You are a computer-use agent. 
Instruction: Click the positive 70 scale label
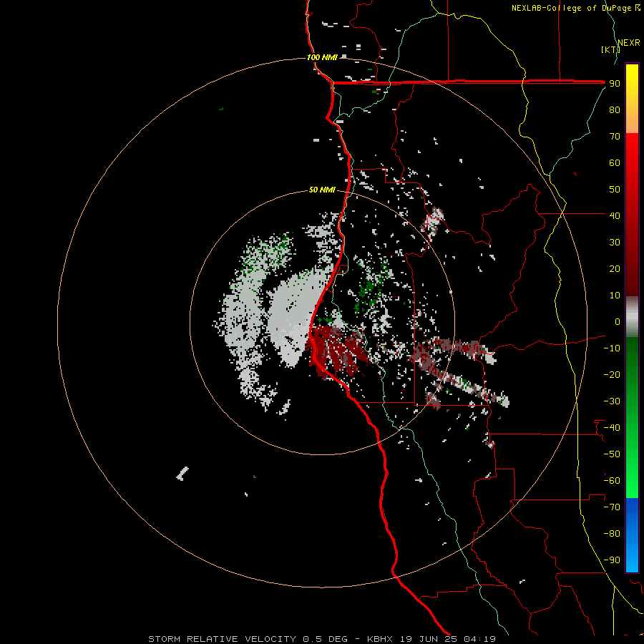pyautogui.click(x=615, y=137)
